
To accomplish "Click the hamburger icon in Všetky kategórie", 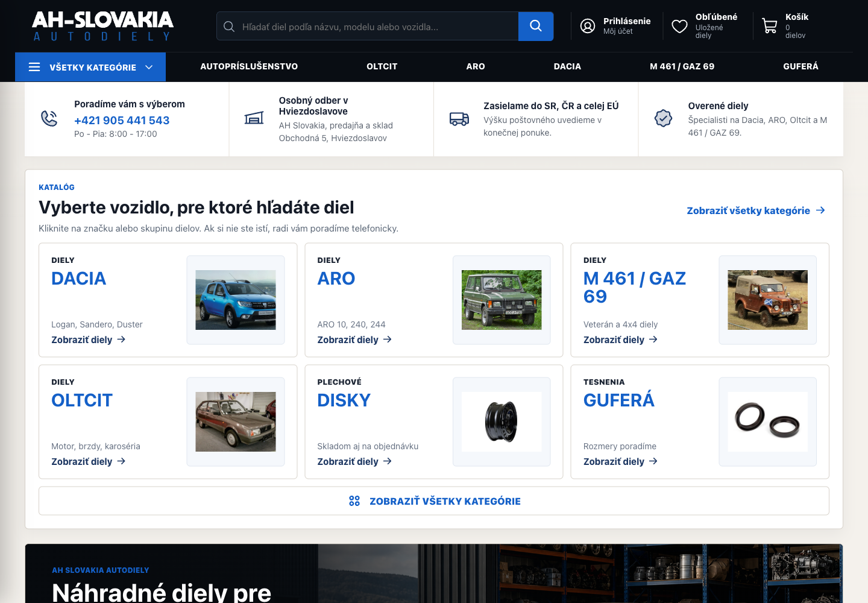I will tap(34, 67).
